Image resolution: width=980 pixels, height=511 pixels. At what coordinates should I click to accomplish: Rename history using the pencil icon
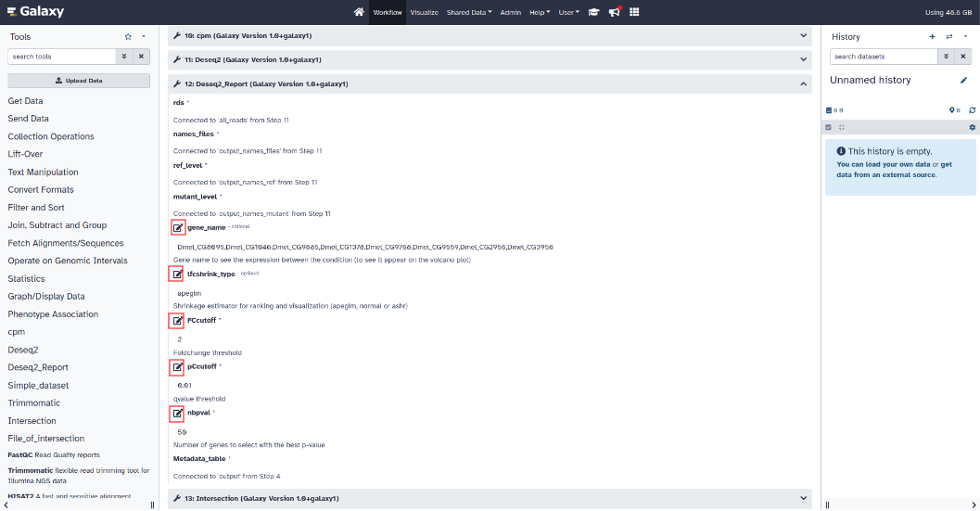click(963, 81)
